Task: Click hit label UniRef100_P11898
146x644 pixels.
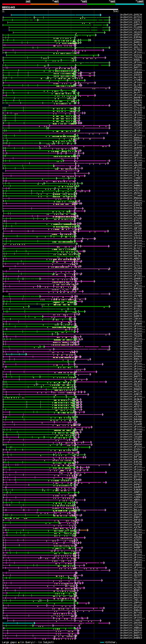Action: coord(131,27)
